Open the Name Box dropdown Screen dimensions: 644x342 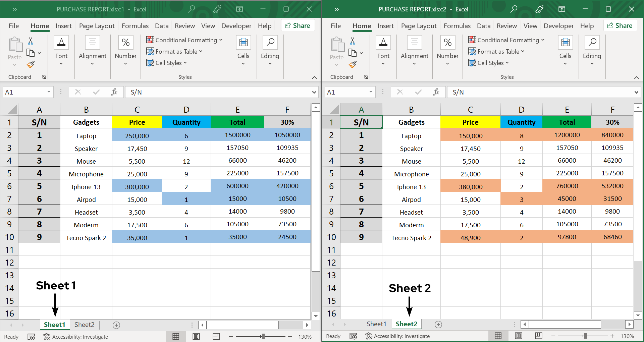(x=48, y=92)
